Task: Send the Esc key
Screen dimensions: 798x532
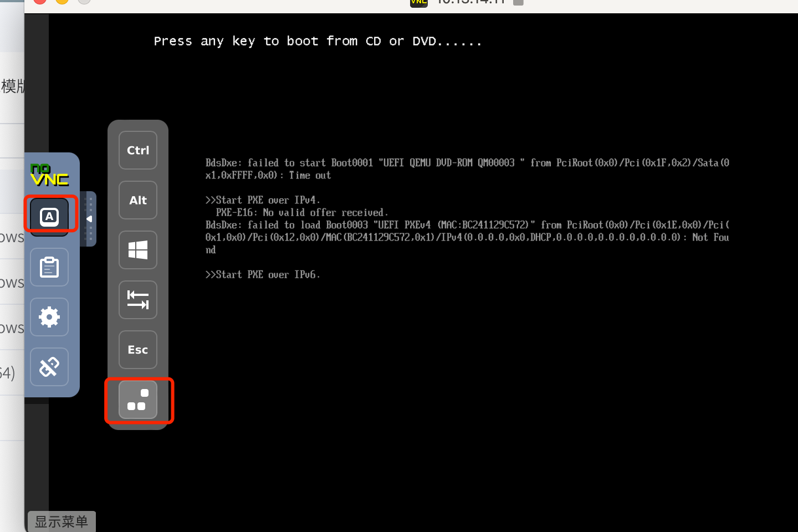Action: [x=138, y=350]
